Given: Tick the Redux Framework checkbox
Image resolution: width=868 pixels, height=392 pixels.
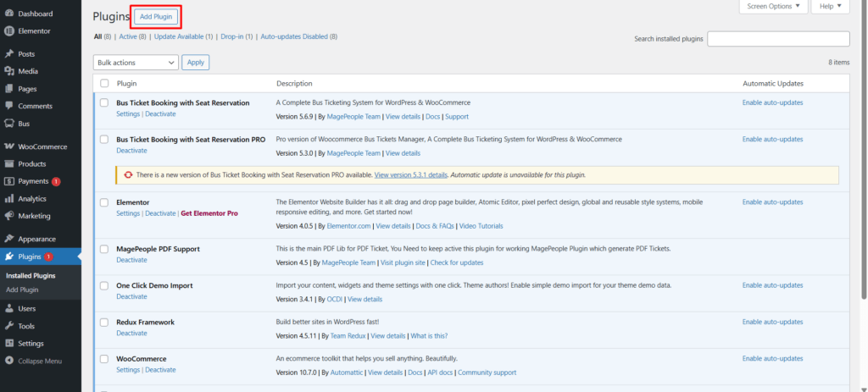Looking at the screenshot, I should (104, 322).
